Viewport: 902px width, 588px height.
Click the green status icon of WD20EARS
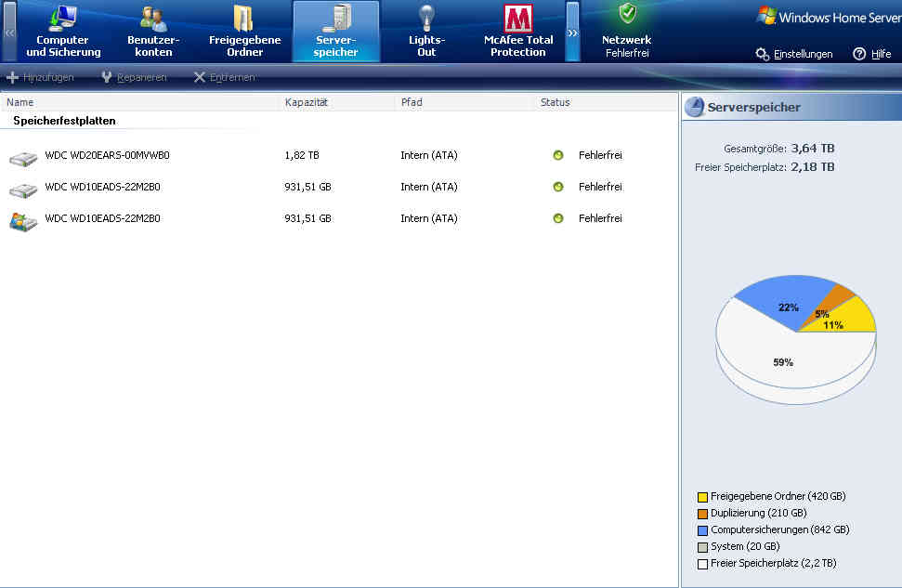pos(558,155)
